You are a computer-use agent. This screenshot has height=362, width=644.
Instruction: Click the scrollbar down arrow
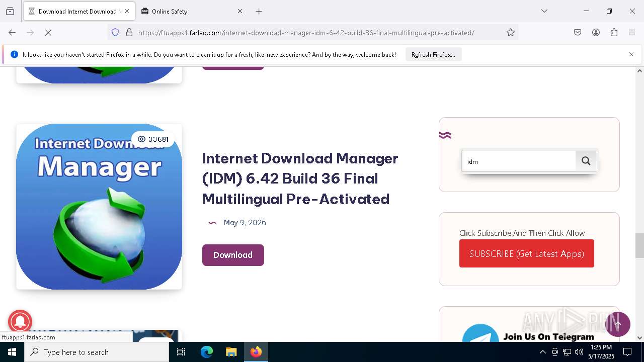pyautogui.click(x=639, y=338)
